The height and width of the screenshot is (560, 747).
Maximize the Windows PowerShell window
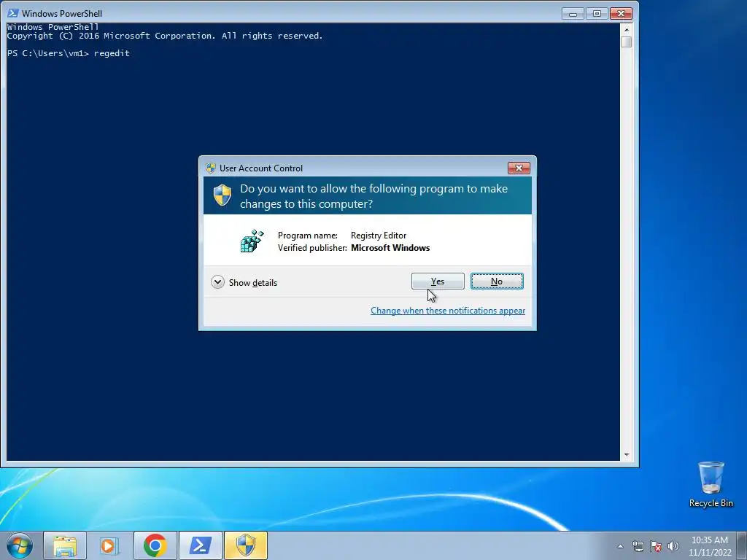597,13
